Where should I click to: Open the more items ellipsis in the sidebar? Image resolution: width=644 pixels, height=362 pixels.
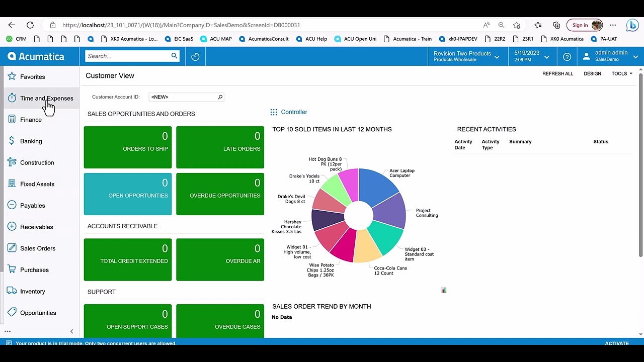tap(8, 331)
